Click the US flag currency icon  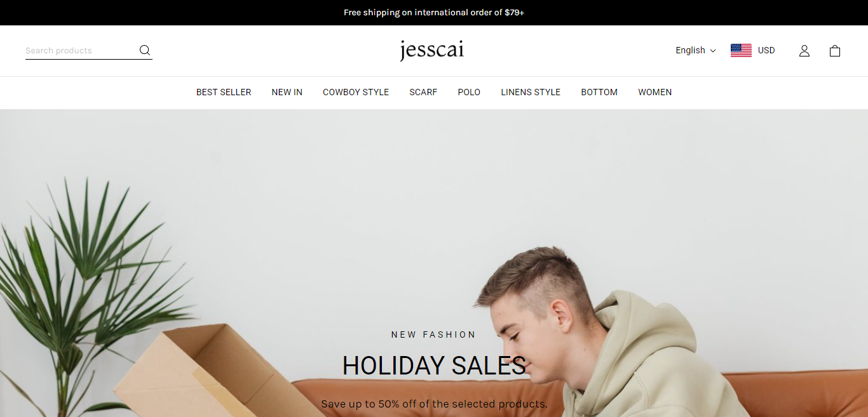click(x=741, y=50)
